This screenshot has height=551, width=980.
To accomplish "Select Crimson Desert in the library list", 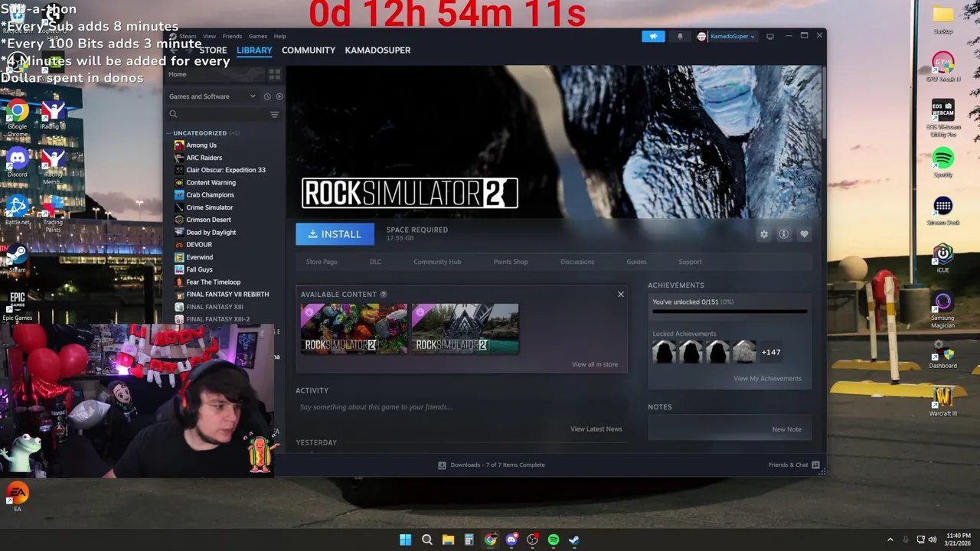I will 208,220.
